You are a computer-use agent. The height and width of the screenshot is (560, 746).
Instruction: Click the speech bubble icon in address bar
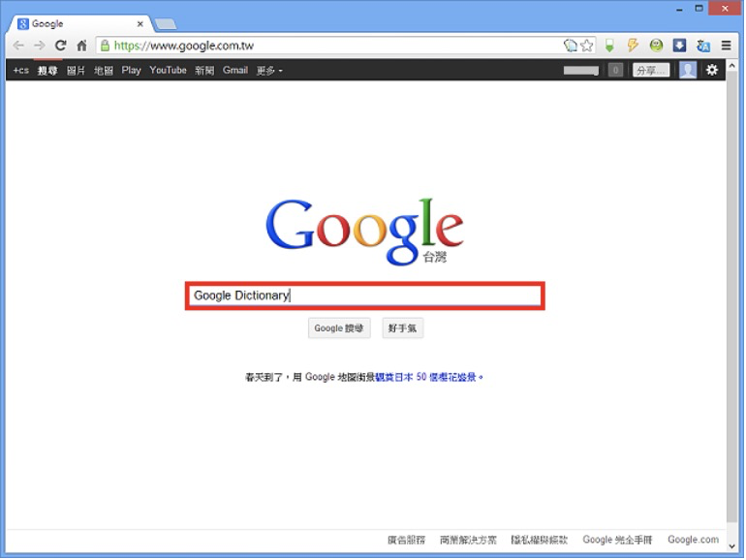pos(571,46)
